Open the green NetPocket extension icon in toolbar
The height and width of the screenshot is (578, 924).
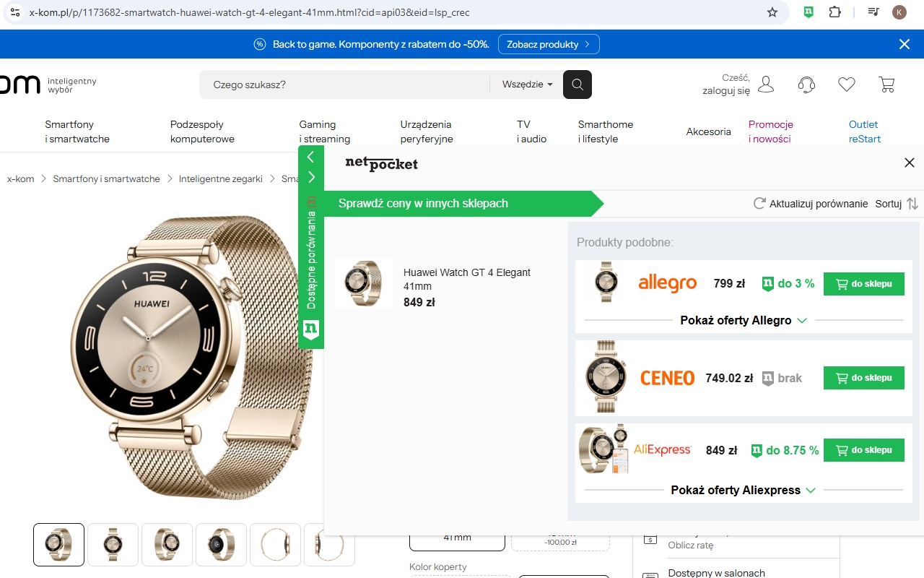point(810,12)
